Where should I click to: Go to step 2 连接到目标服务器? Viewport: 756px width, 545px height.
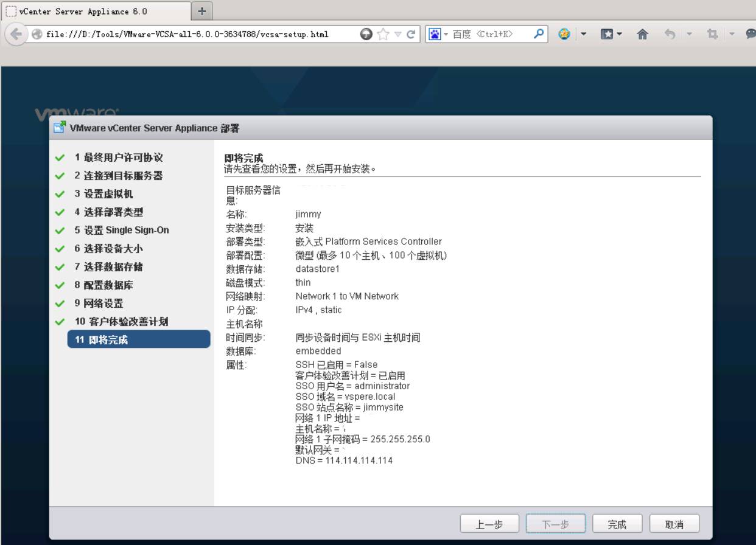tap(119, 176)
